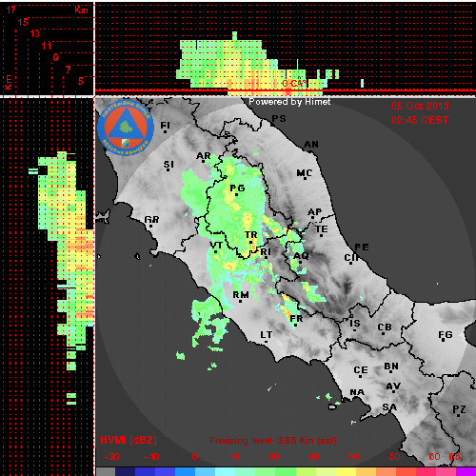
Task: Click the AQ city label on the map
Action: tap(301, 256)
